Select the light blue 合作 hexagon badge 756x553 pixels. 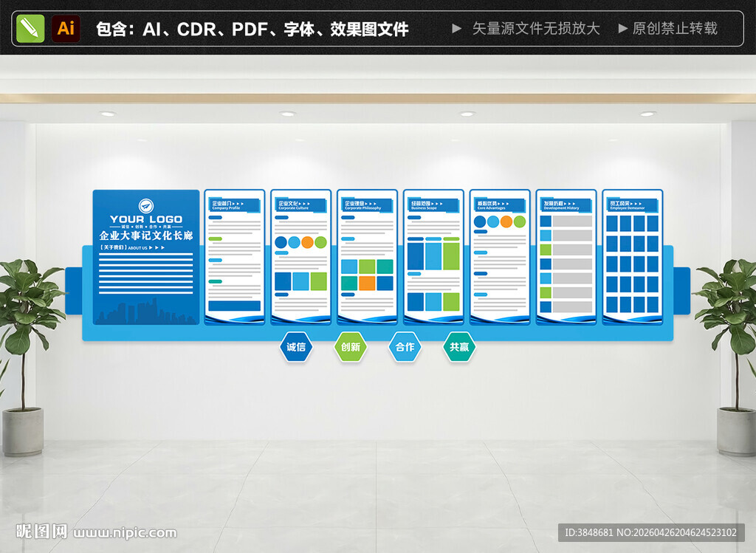click(x=405, y=347)
